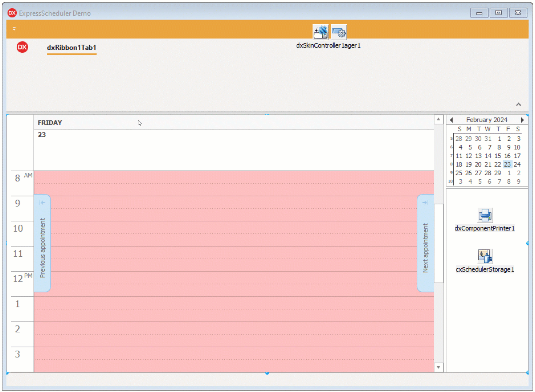Image resolution: width=535 pixels, height=392 pixels.
Task: Click the Next appointment button
Action: pyautogui.click(x=425, y=243)
